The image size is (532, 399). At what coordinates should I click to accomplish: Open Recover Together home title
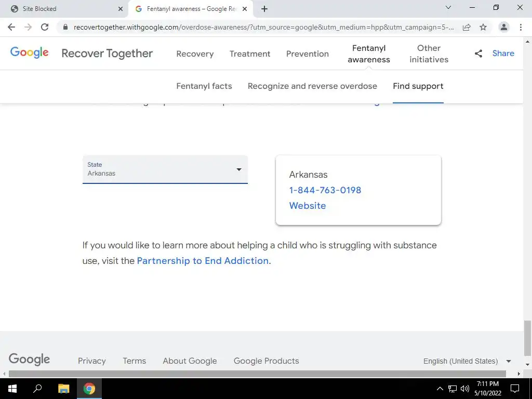click(107, 54)
